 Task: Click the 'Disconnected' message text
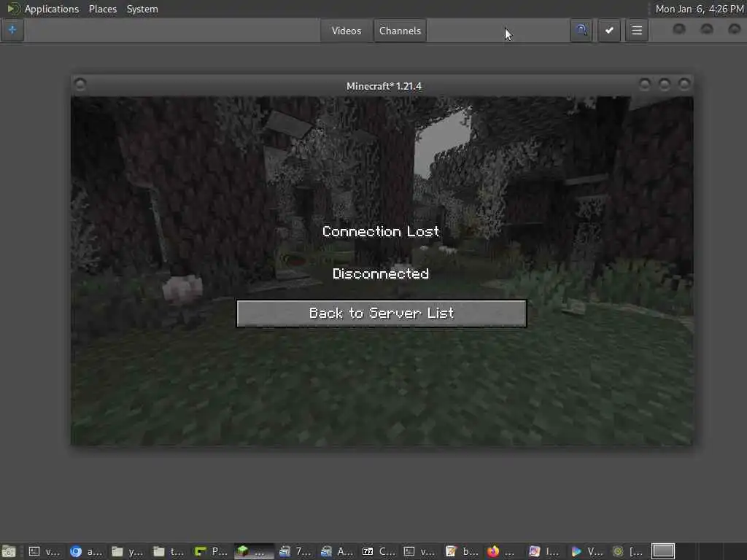[381, 274]
